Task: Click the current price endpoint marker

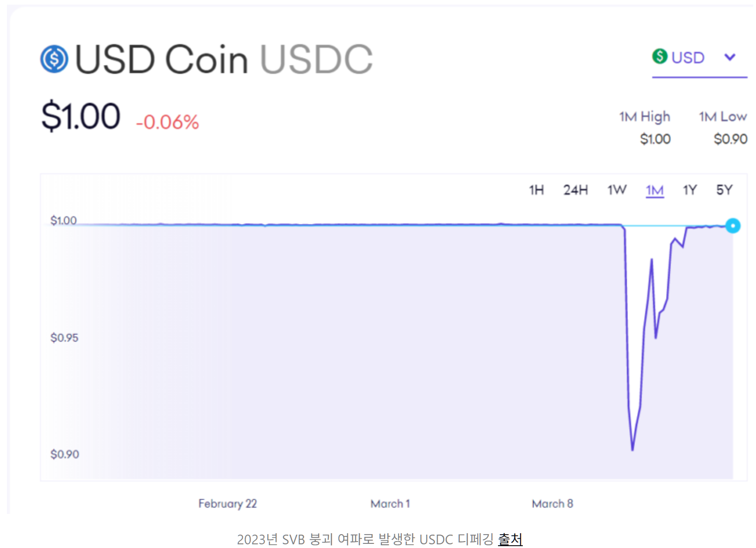Action: pos(733,226)
